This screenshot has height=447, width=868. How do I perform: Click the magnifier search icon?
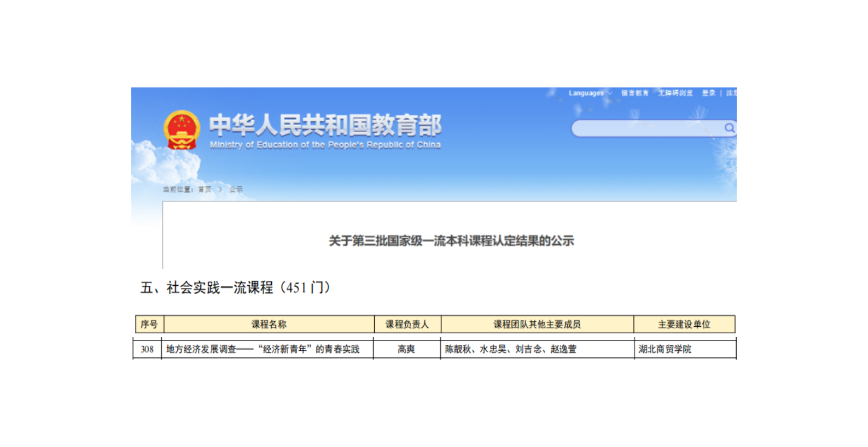pyautogui.click(x=729, y=128)
